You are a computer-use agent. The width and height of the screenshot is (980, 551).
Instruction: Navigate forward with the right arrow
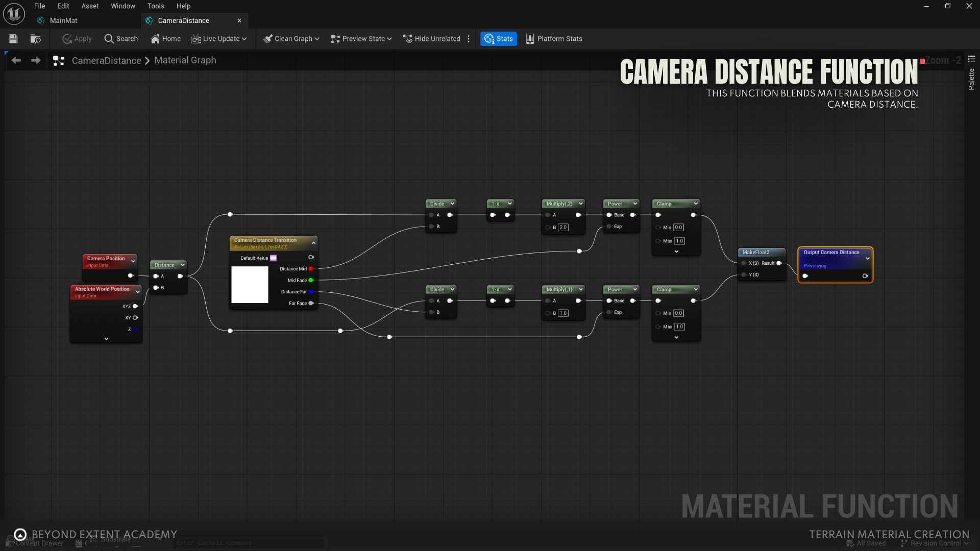[36, 60]
